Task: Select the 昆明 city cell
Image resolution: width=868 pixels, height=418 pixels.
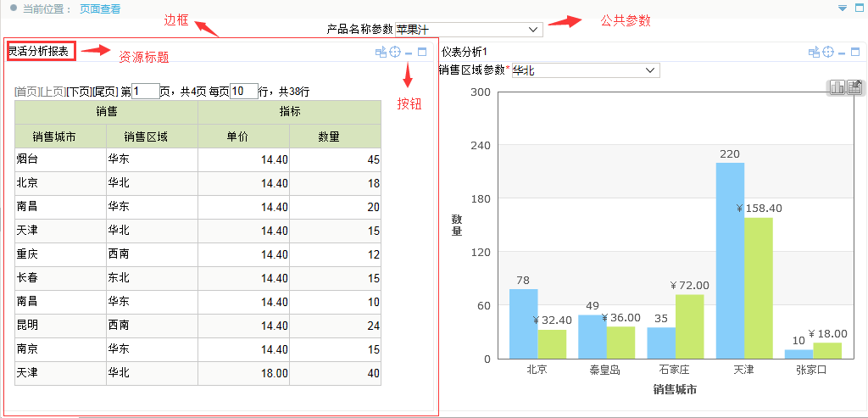Action: [x=60, y=326]
